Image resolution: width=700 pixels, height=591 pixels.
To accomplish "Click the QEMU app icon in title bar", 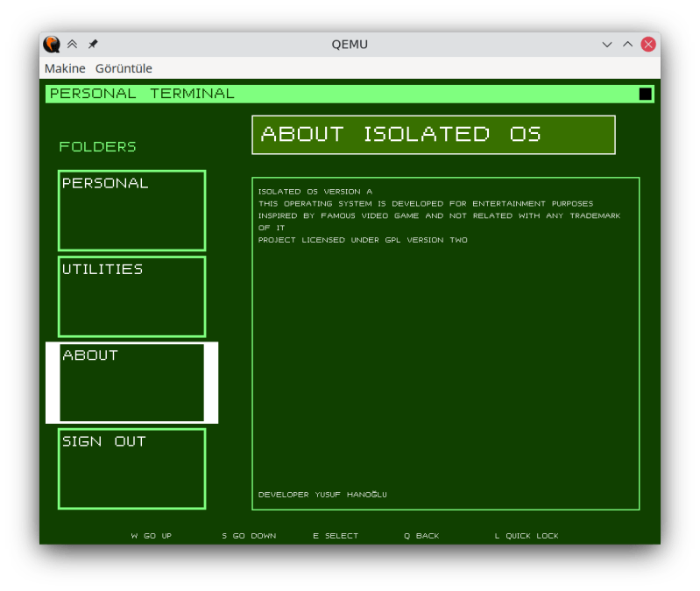I will click(x=52, y=44).
